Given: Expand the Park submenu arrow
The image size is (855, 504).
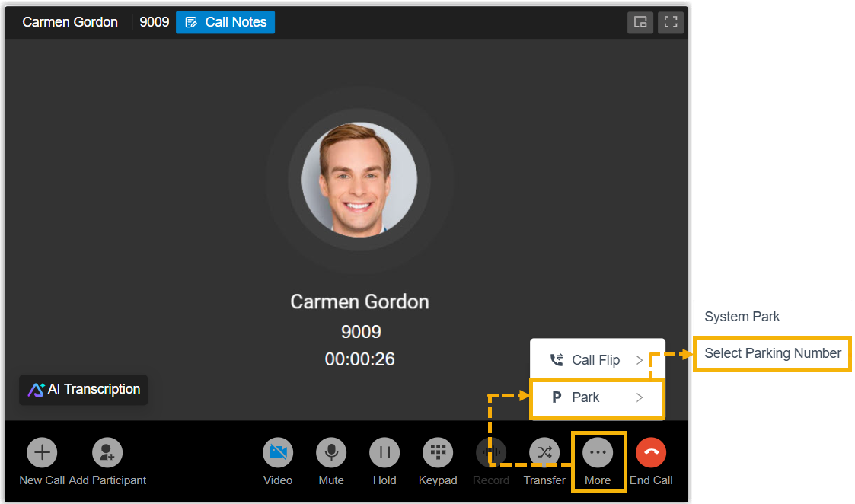Looking at the screenshot, I should (x=640, y=397).
